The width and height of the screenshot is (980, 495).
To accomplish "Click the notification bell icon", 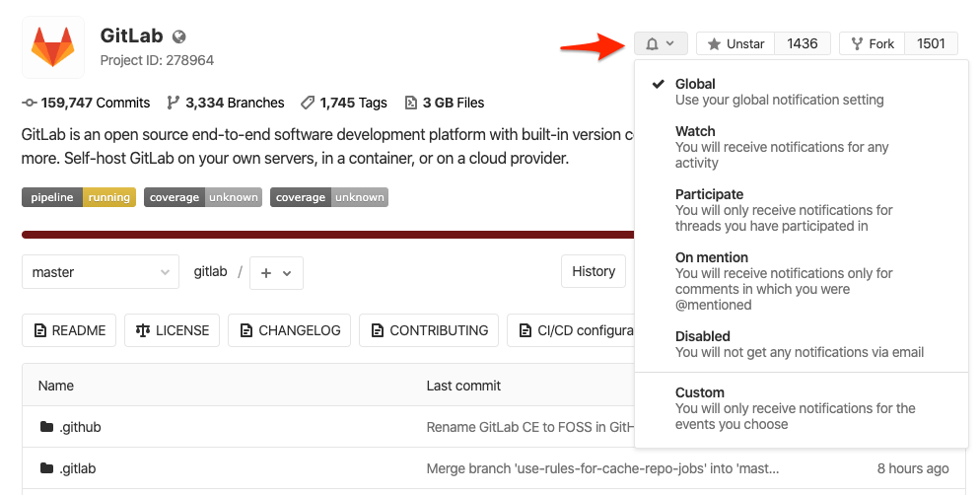I will coord(652,44).
